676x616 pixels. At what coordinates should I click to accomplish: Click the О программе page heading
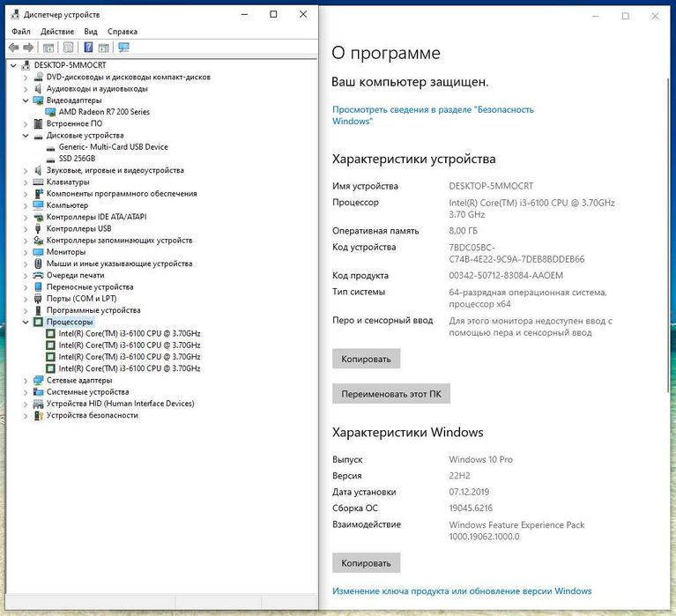[x=386, y=53]
